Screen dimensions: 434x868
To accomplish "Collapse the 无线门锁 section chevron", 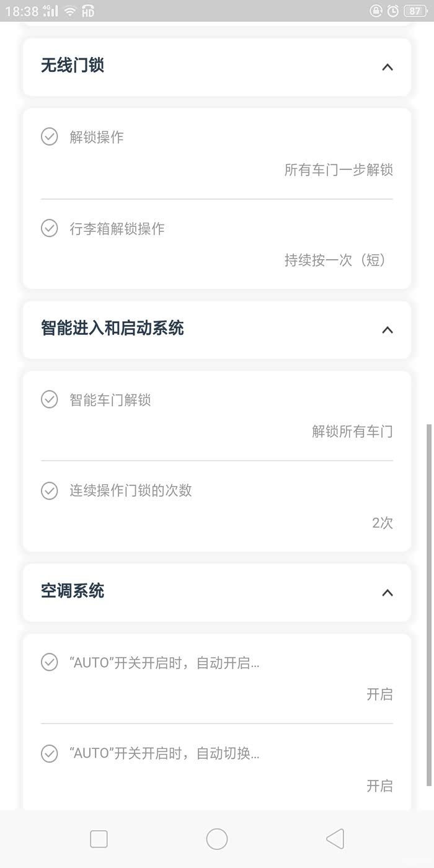I will tap(387, 67).
